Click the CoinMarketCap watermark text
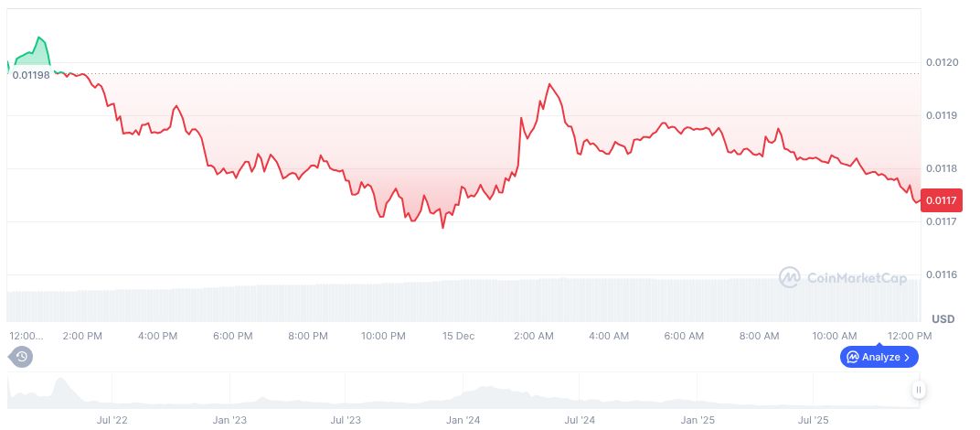This screenshot has width=980, height=430. [x=857, y=276]
